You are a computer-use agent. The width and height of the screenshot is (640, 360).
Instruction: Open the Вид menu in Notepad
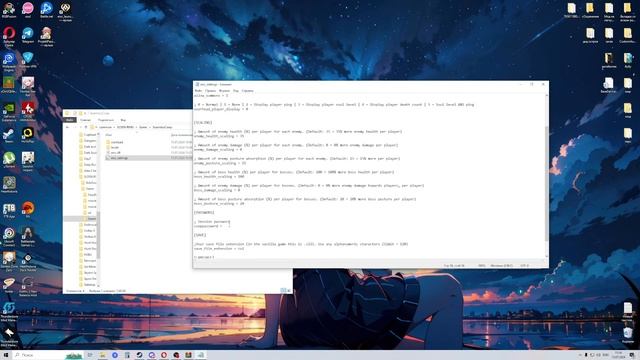click(x=236, y=91)
